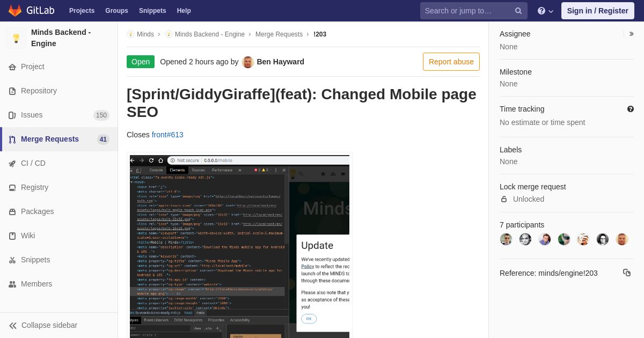Click the Report abuse button
Image resolution: width=644 pixels, height=338 pixels.
point(451,62)
